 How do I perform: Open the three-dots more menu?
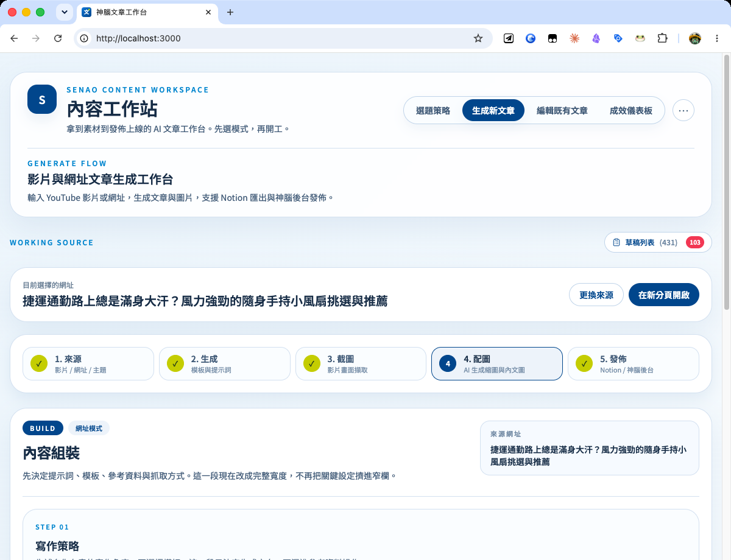coord(683,110)
